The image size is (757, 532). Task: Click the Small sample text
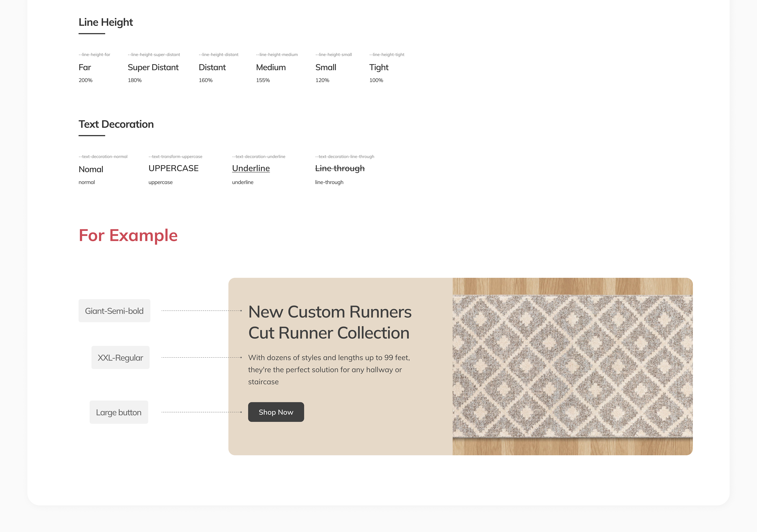coord(326,68)
